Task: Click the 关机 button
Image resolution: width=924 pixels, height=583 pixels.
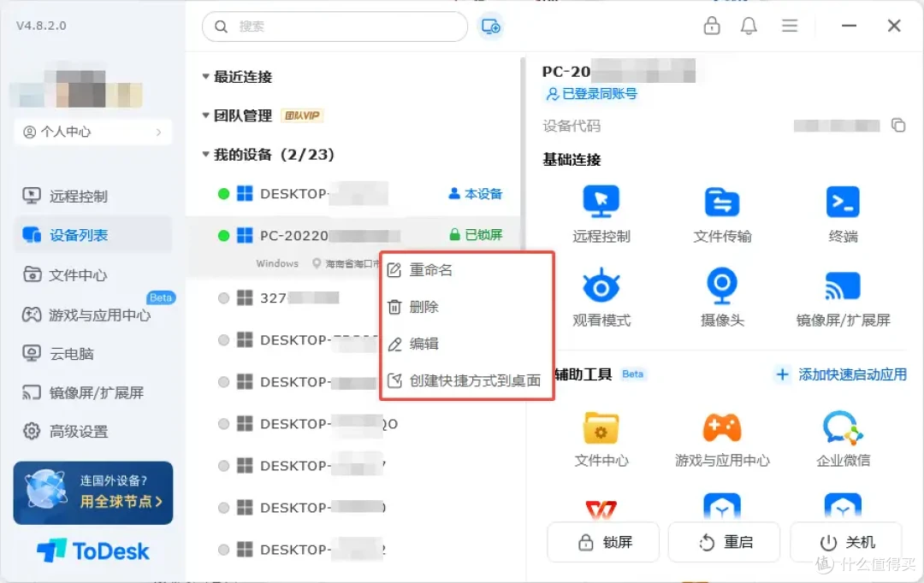Action: coord(846,542)
